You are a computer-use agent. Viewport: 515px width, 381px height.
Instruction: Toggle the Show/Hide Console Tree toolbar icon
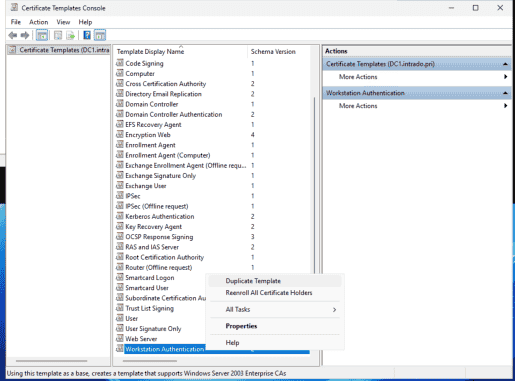(x=42, y=35)
